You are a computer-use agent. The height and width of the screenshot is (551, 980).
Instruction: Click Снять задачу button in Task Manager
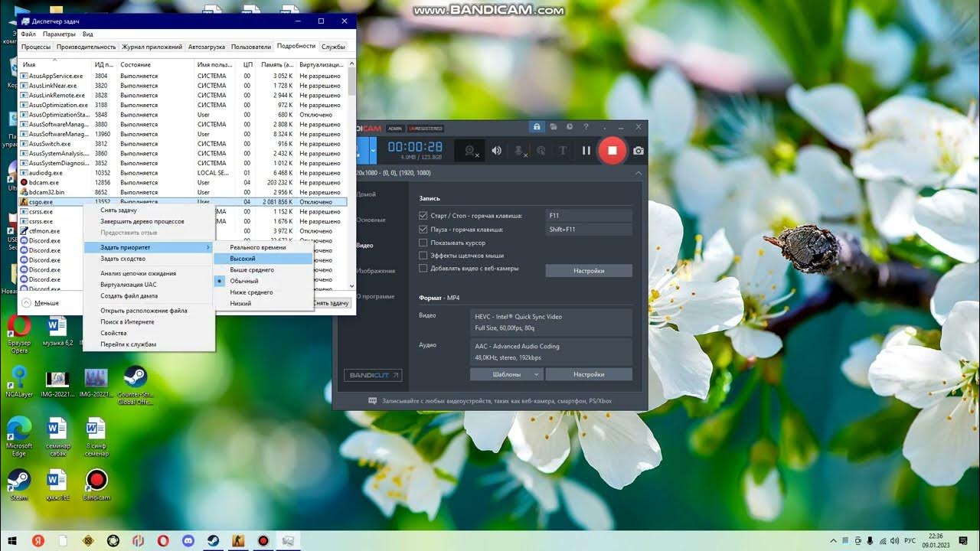coord(331,303)
